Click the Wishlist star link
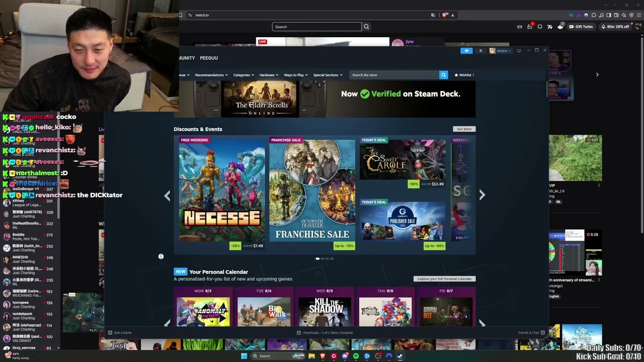This screenshot has height=362, width=644. click(x=464, y=75)
